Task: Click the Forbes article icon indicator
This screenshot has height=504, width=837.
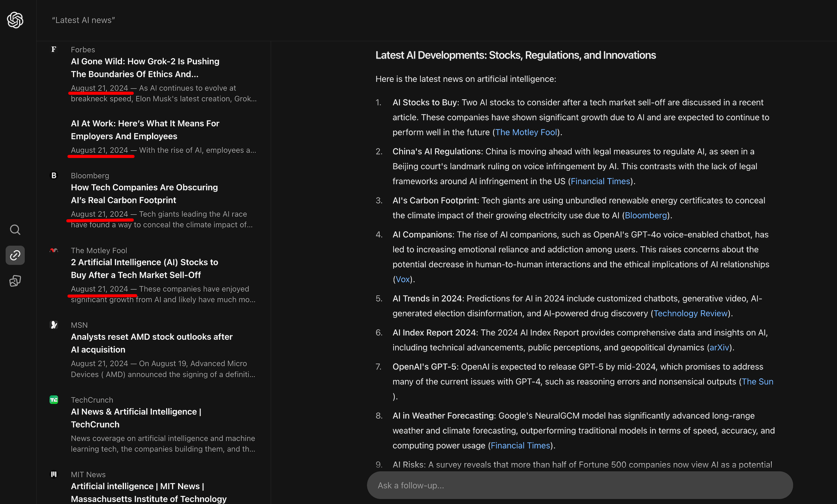Action: click(x=53, y=50)
